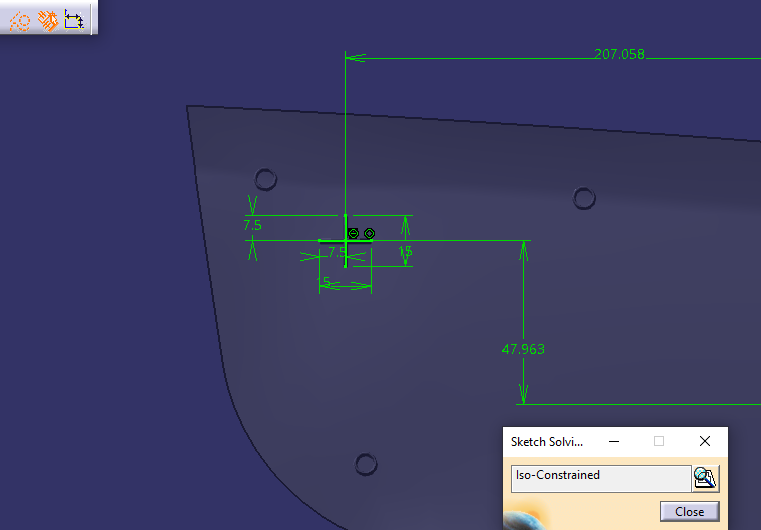Select the 7.5 vertical offset dimension
761x530 pixels.
point(252,225)
